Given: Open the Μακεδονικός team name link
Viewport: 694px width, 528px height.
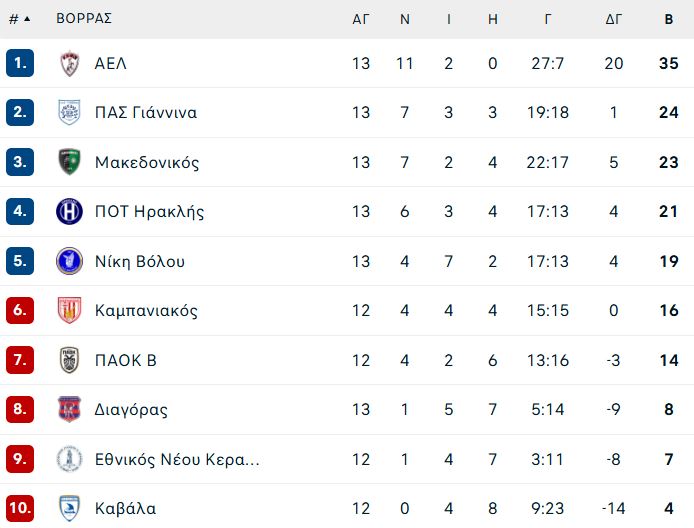Looking at the screenshot, I should tap(147, 162).
